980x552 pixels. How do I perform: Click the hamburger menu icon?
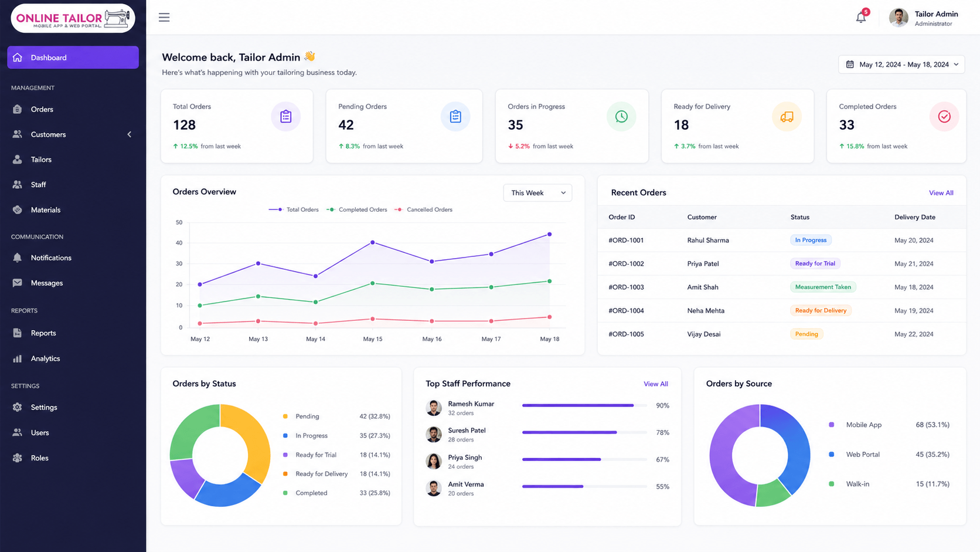(164, 18)
